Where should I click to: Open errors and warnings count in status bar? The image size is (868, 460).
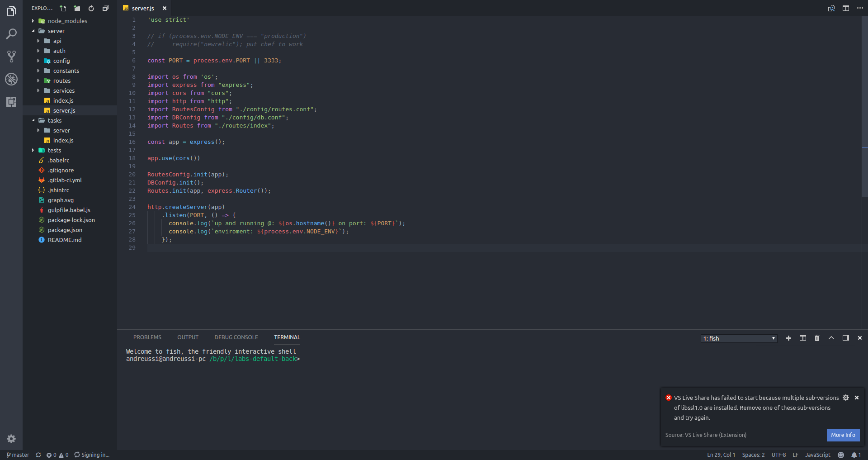57,455
